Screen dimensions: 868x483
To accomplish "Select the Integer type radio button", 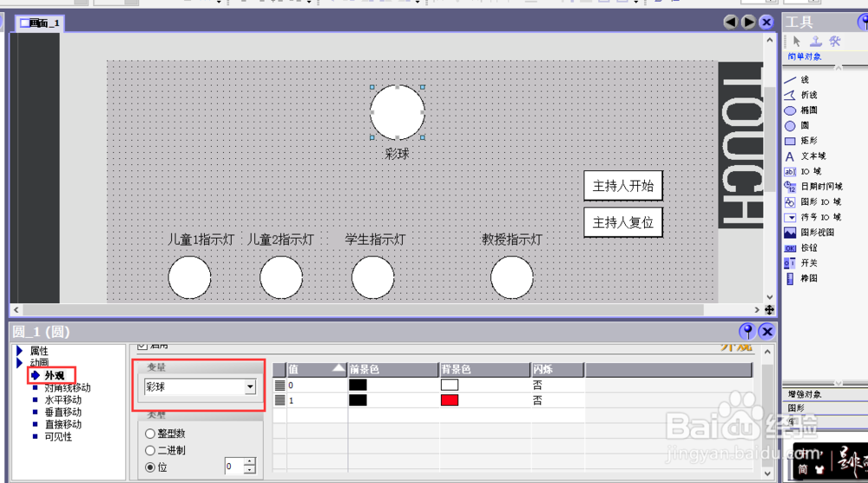I will (x=150, y=433).
